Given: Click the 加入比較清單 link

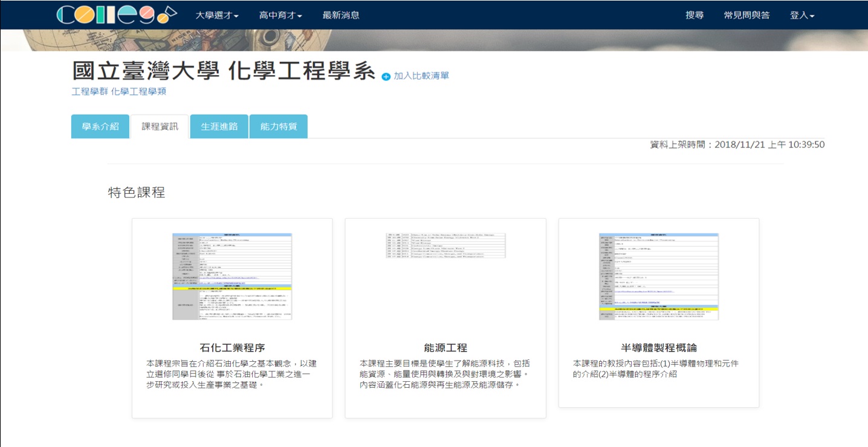Looking at the screenshot, I should 421,76.
